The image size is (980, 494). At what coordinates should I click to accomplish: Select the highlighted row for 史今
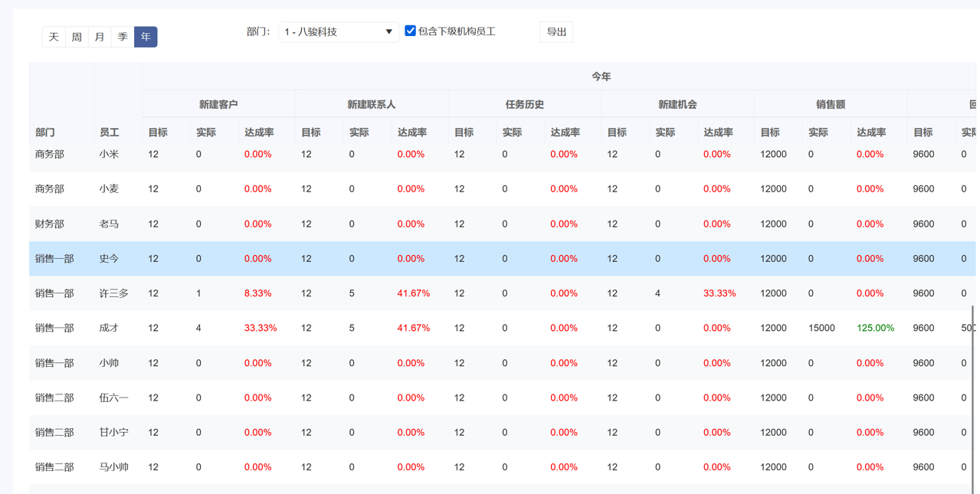tap(110, 258)
